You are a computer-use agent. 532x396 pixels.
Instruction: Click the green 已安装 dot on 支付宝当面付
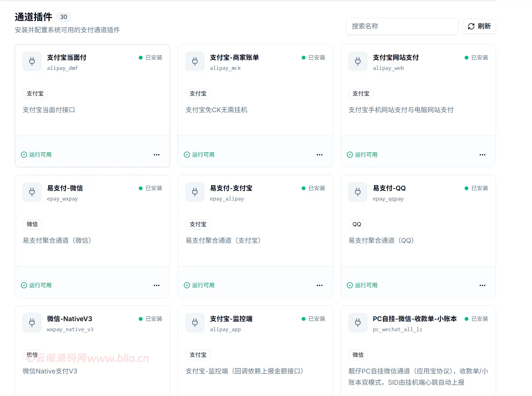(x=141, y=58)
